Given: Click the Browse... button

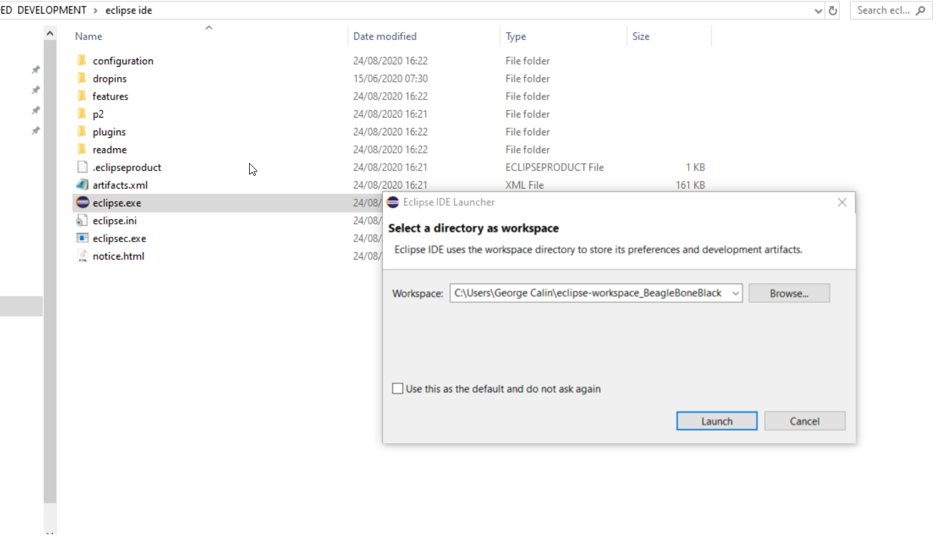Looking at the screenshot, I should pyautogui.click(x=789, y=294).
